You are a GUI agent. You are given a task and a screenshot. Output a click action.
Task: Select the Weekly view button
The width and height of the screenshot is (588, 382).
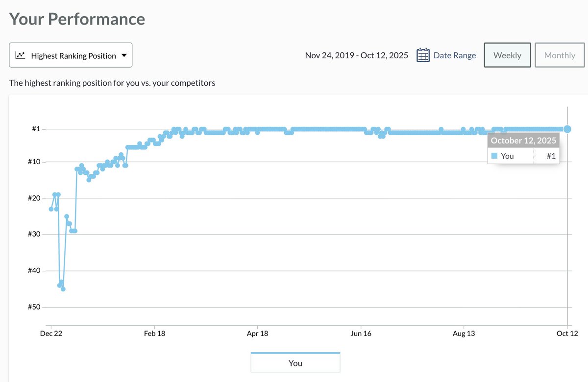point(507,55)
